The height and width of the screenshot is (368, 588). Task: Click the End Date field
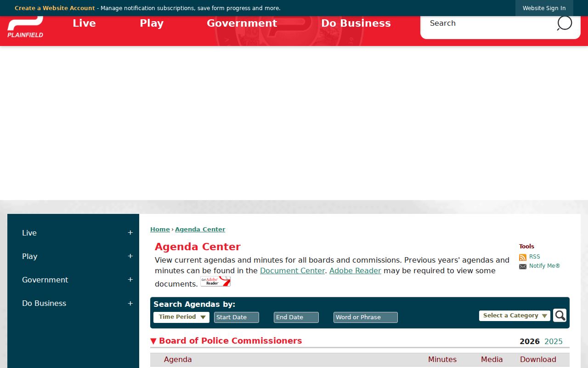(296, 317)
